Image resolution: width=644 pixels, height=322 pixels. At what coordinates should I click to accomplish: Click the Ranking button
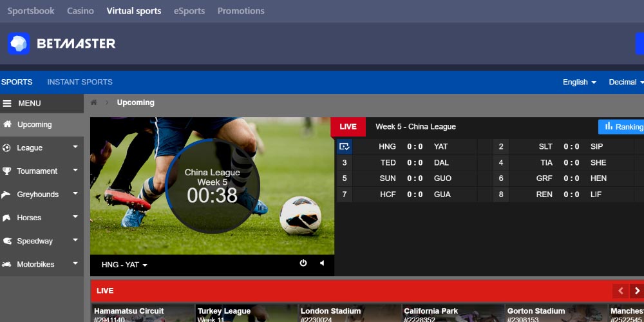621,127
